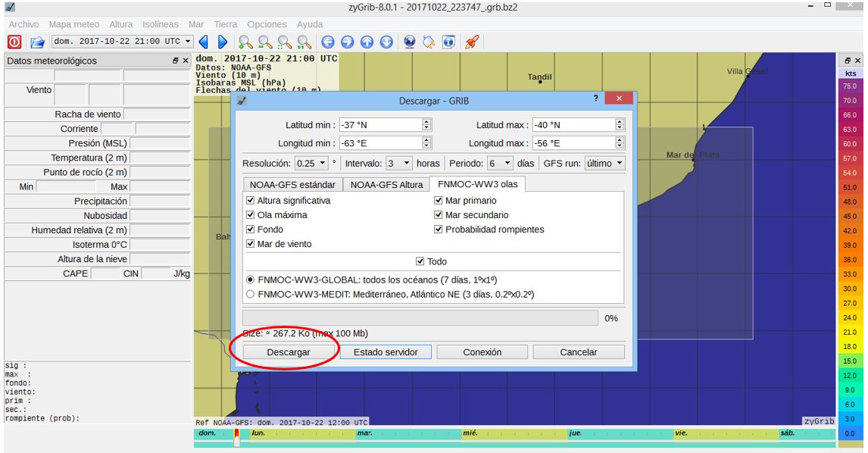Click the Longitud min spinner arrows

pos(426,143)
